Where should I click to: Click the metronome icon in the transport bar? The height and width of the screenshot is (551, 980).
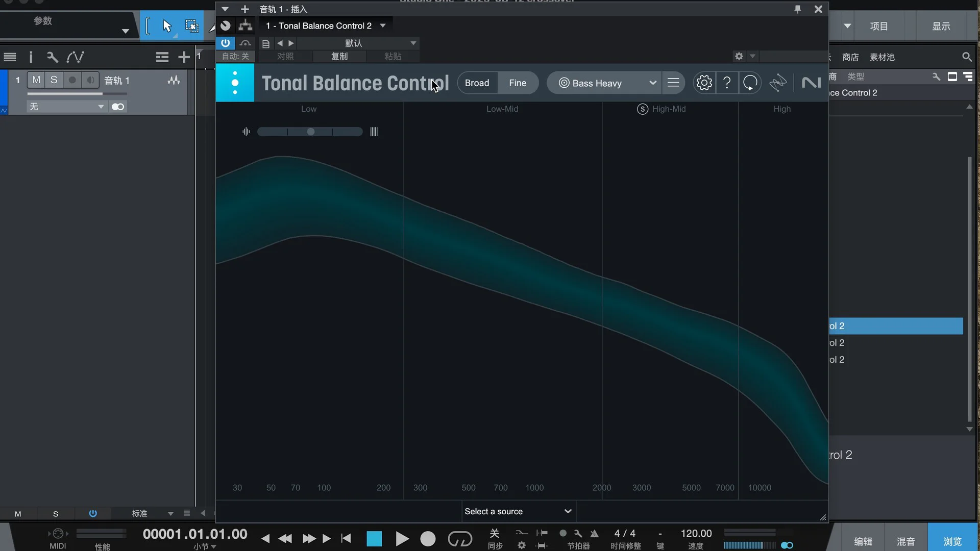coord(595,534)
